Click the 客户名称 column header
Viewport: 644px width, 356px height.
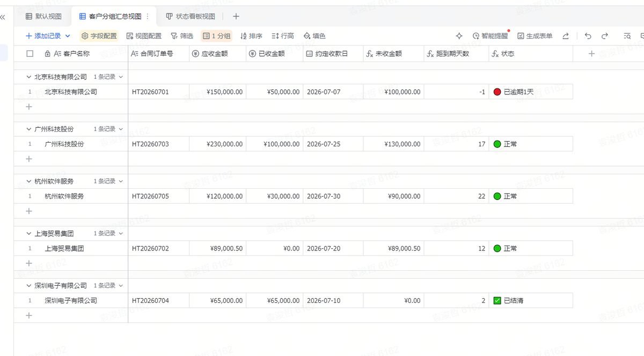75,54
